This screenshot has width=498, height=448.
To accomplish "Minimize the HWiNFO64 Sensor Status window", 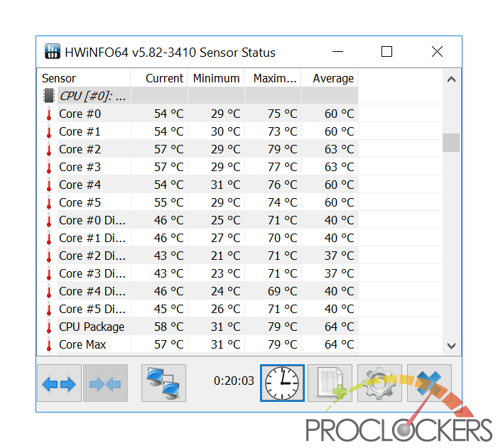I will coord(337,51).
